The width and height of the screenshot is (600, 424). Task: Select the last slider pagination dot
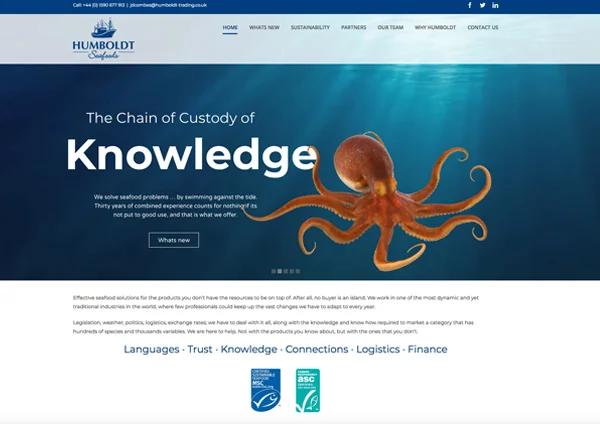click(298, 271)
